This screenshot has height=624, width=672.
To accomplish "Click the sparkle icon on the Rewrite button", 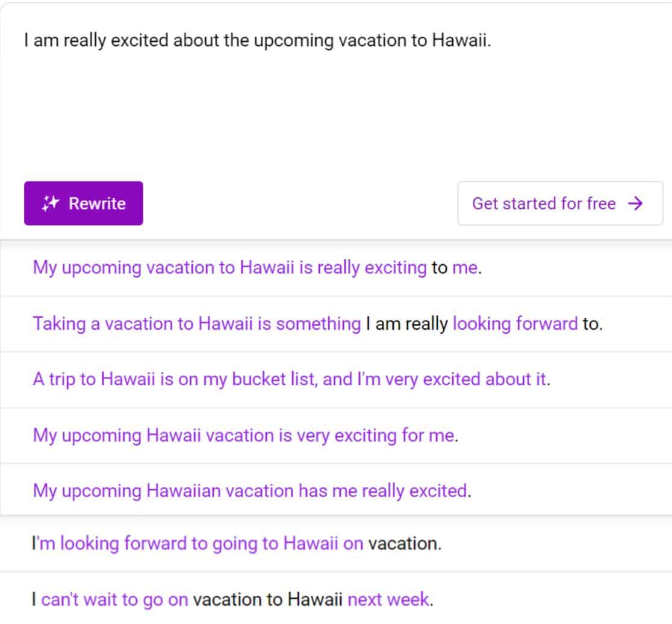I will click(50, 203).
